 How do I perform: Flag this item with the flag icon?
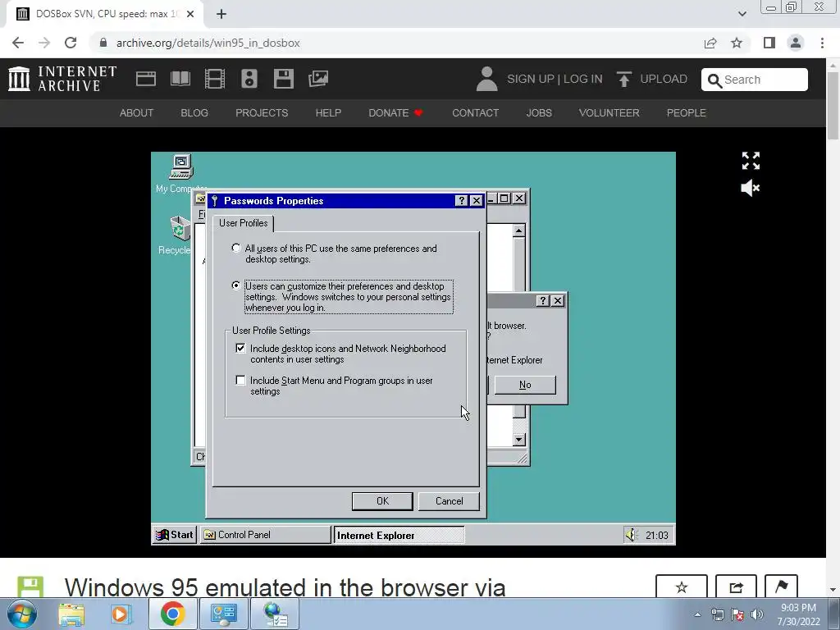click(x=781, y=587)
